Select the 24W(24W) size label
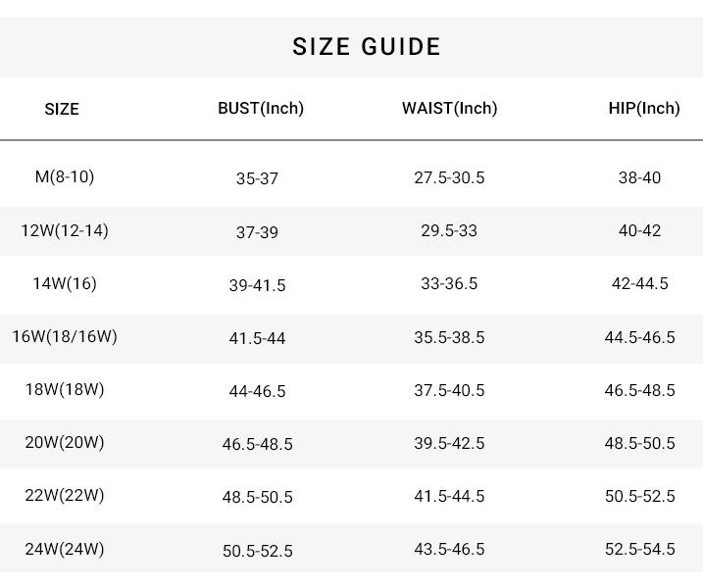Image resolution: width=703 pixels, height=588 pixels. [x=65, y=549]
